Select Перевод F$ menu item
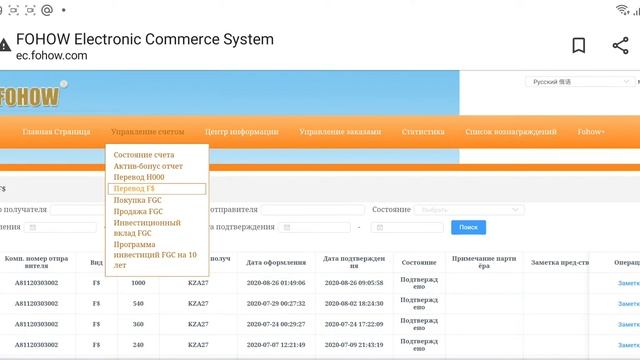 click(157, 189)
